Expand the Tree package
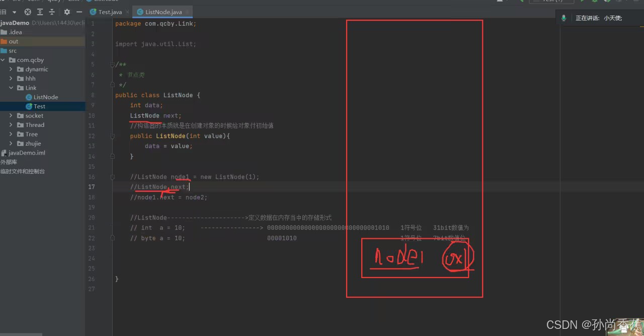Image resolution: width=644 pixels, height=336 pixels. click(x=11, y=134)
